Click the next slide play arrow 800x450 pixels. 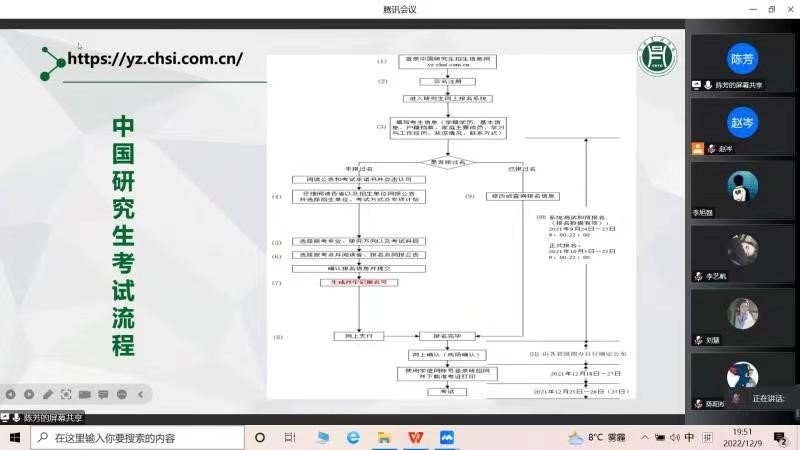tap(29, 394)
